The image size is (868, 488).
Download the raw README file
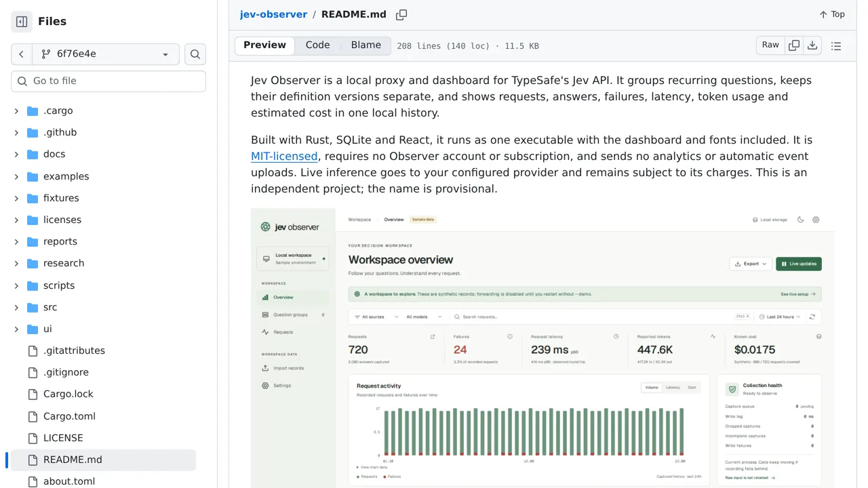(x=812, y=45)
